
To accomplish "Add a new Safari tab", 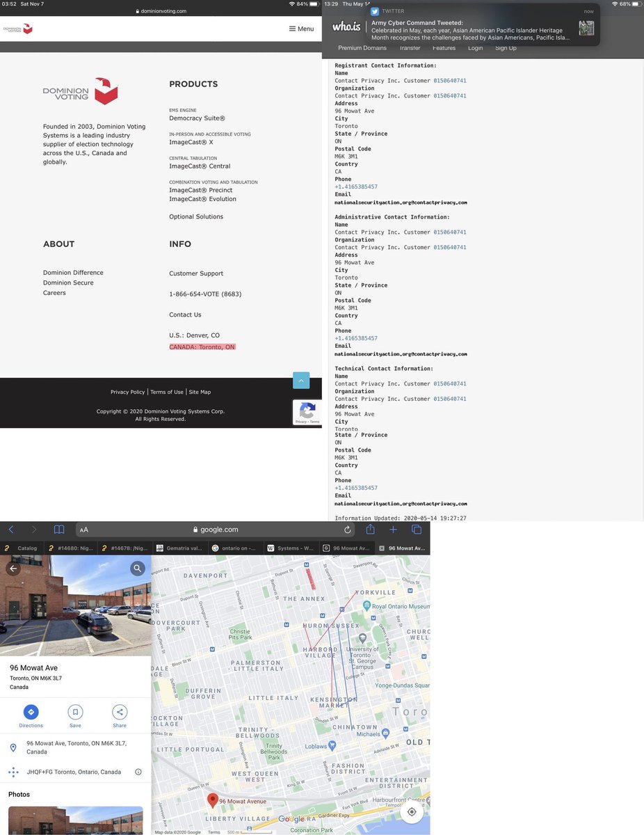I will [x=393, y=530].
